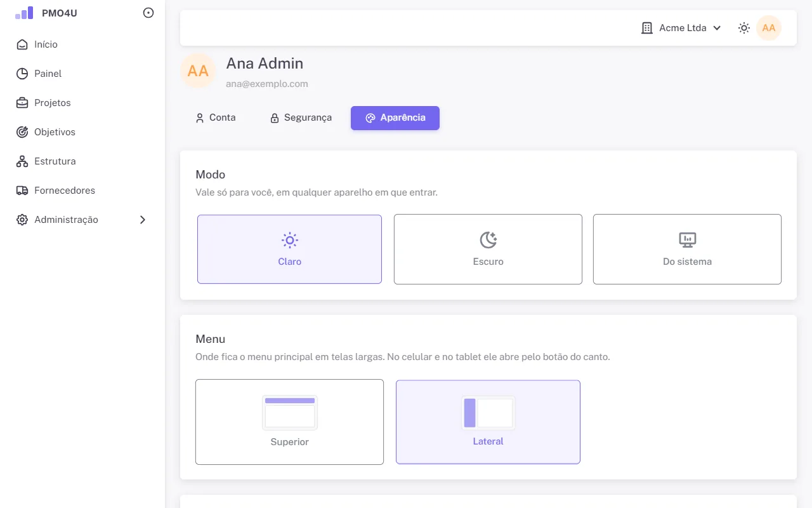Screen dimensions: 812x508
Task: Open the Aparência tab
Action: (x=395, y=118)
